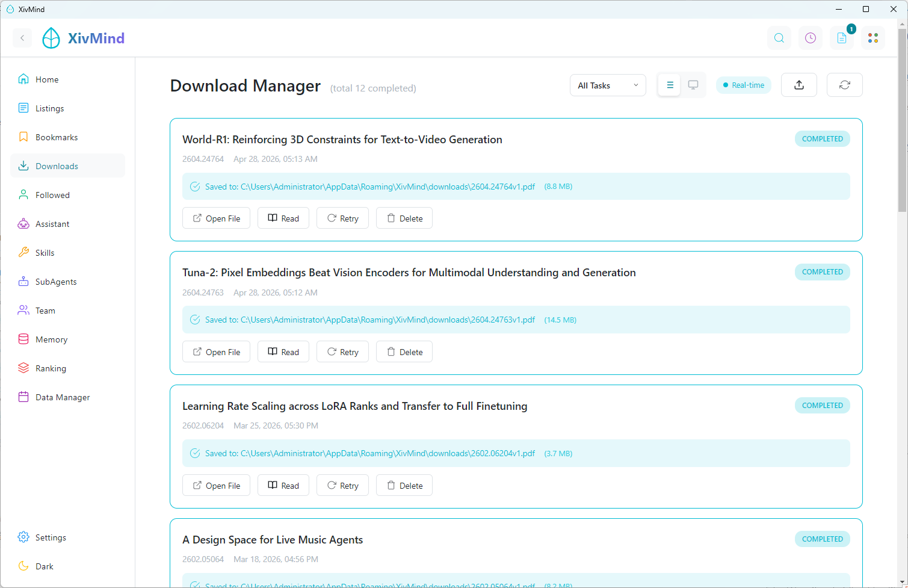Click Read for World-R1 paper
908x588 pixels.
(283, 218)
